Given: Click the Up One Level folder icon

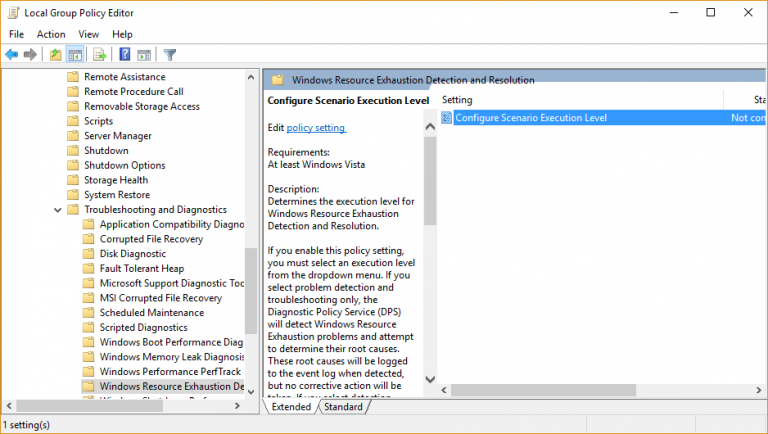Looking at the screenshot, I should coord(55,54).
